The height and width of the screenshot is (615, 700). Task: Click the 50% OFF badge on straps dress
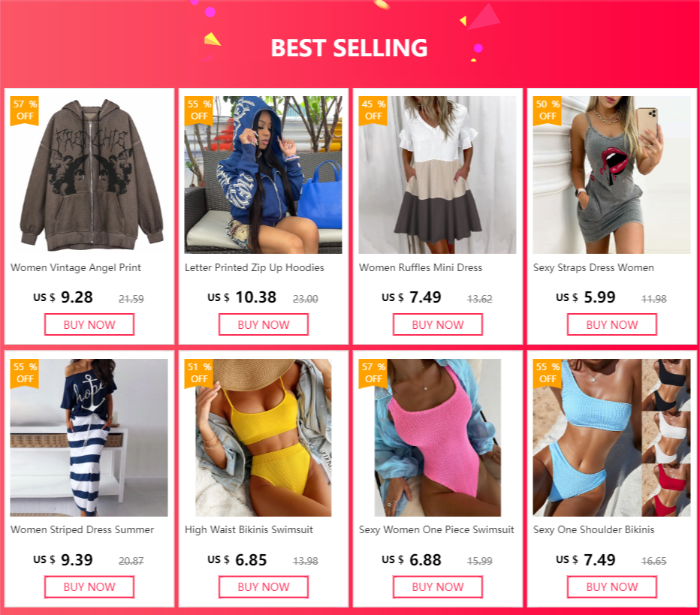point(547,110)
